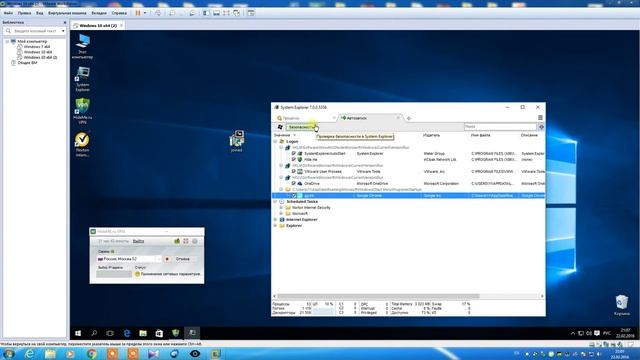Click the guest taskbar search icon
The height and width of the screenshot is (360, 640).
point(94,333)
